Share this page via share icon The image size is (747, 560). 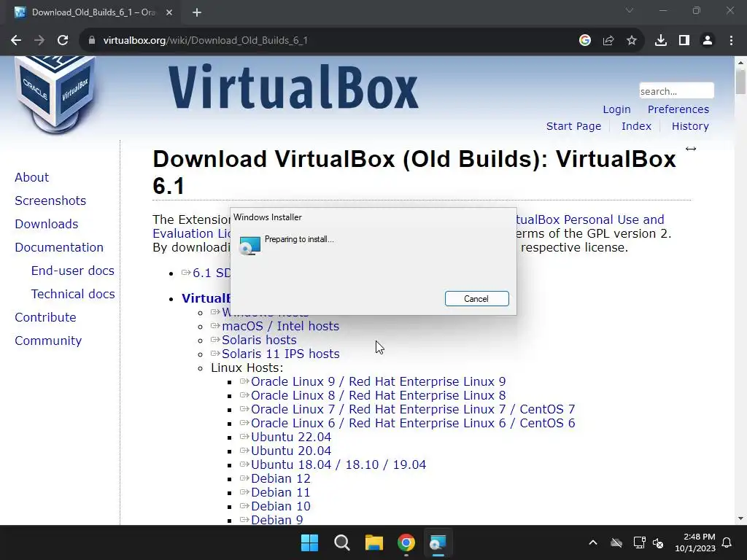click(608, 41)
